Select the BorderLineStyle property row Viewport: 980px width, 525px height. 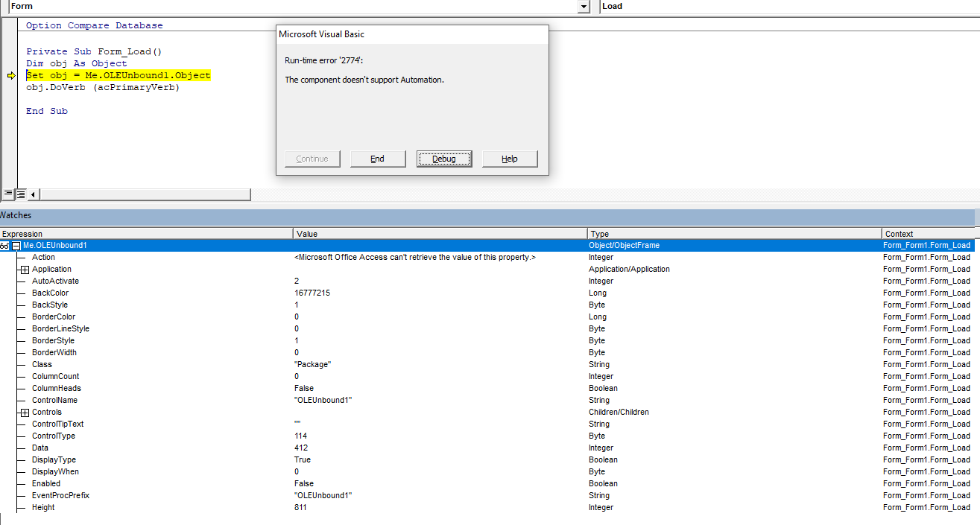click(x=487, y=328)
